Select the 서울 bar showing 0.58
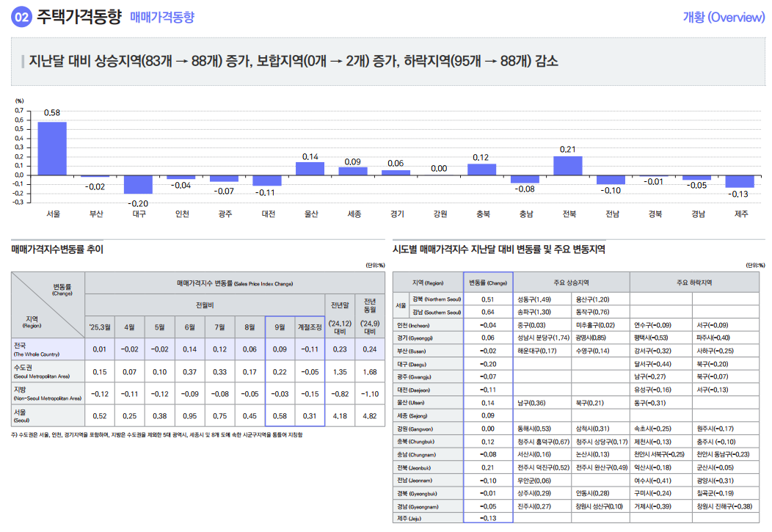 coord(51,147)
